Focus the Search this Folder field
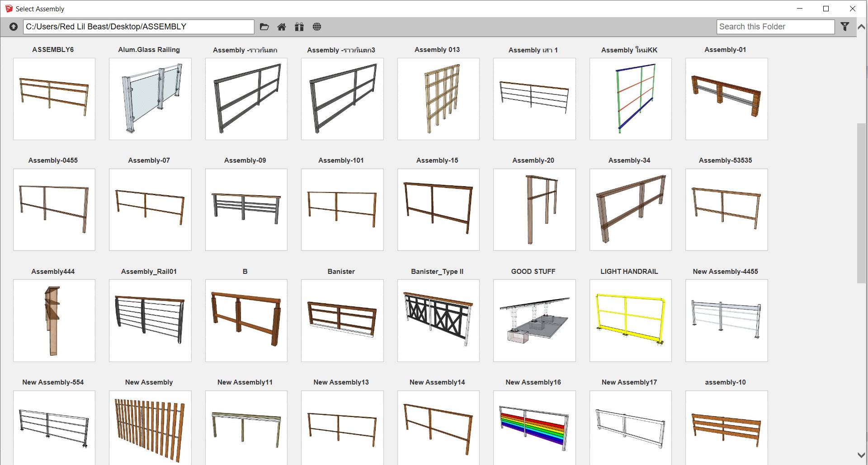Screen dimensions: 868x465 pos(775,27)
